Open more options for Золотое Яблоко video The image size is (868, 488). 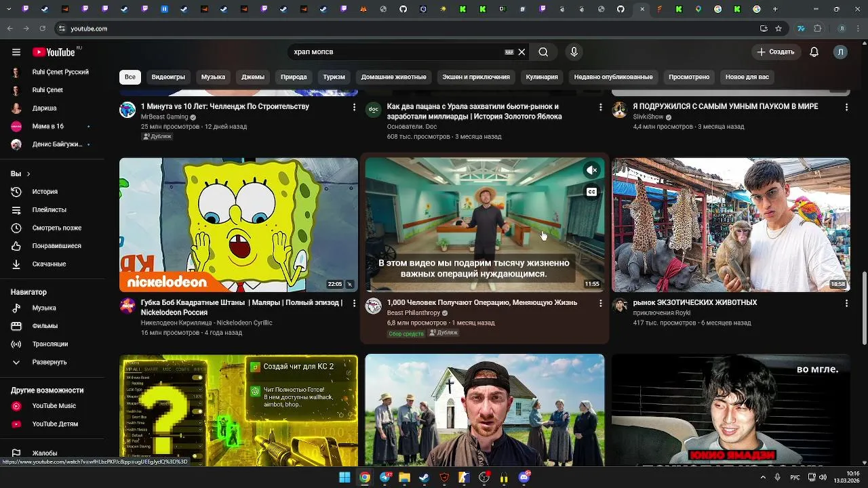600,107
